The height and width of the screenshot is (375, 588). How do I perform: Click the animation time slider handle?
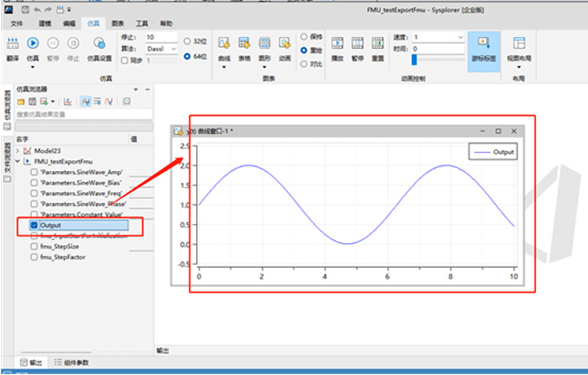[415, 60]
